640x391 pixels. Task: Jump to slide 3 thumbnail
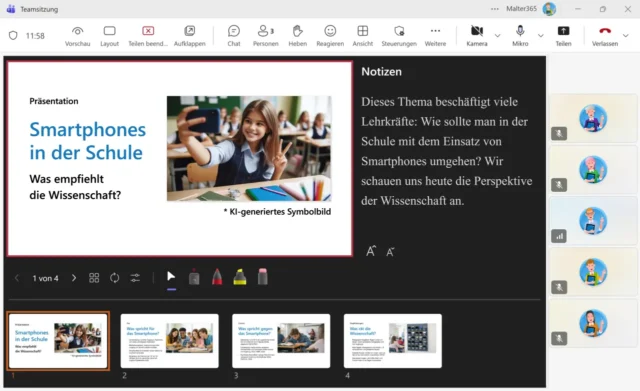tap(281, 341)
